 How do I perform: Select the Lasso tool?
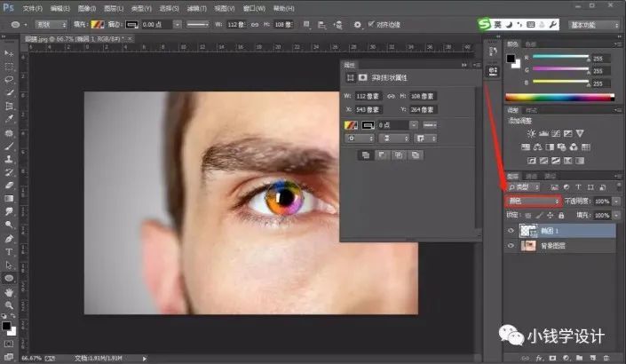(x=9, y=79)
